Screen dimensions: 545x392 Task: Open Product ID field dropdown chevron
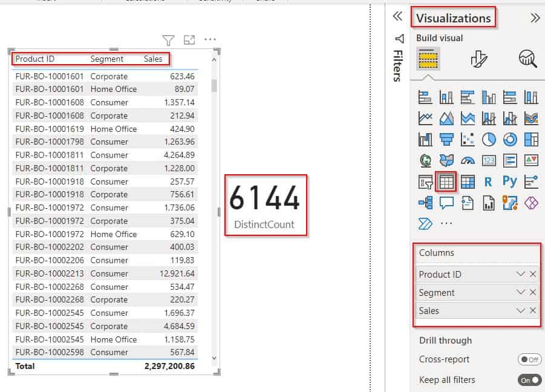[520, 274]
